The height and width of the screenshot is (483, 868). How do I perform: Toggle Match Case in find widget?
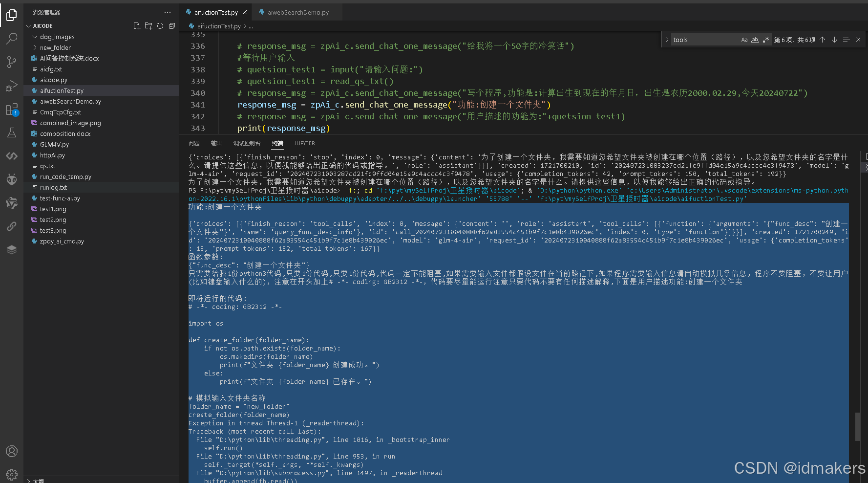pyautogui.click(x=744, y=40)
